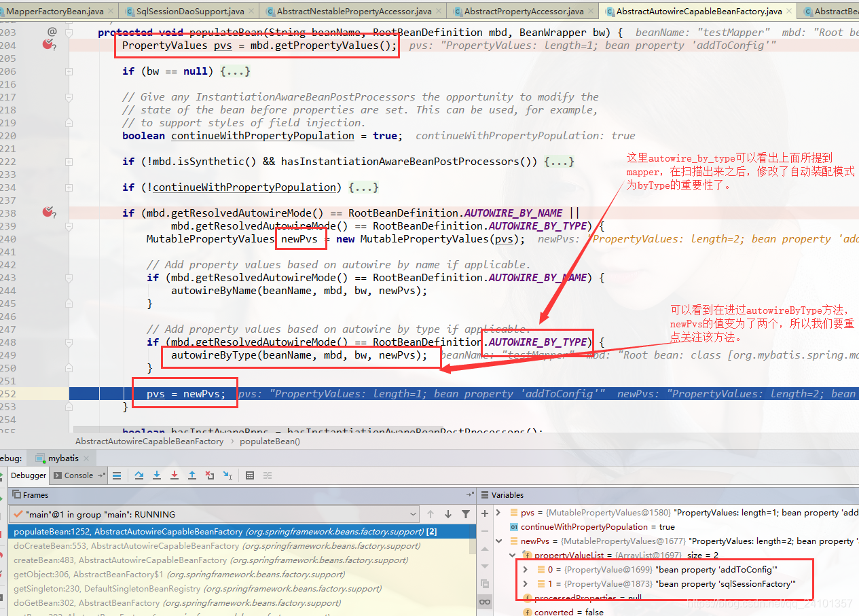Click the previous frame up arrow

(x=431, y=514)
